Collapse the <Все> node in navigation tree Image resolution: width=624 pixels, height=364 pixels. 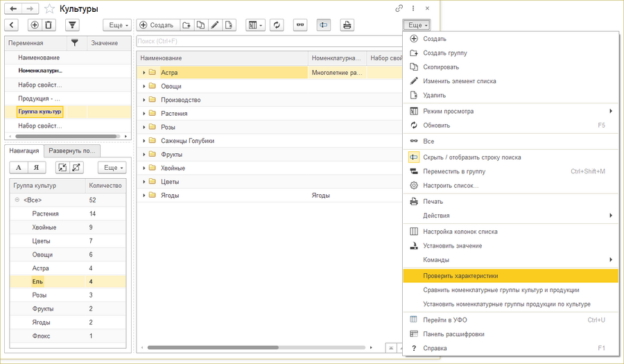pyautogui.click(x=17, y=200)
